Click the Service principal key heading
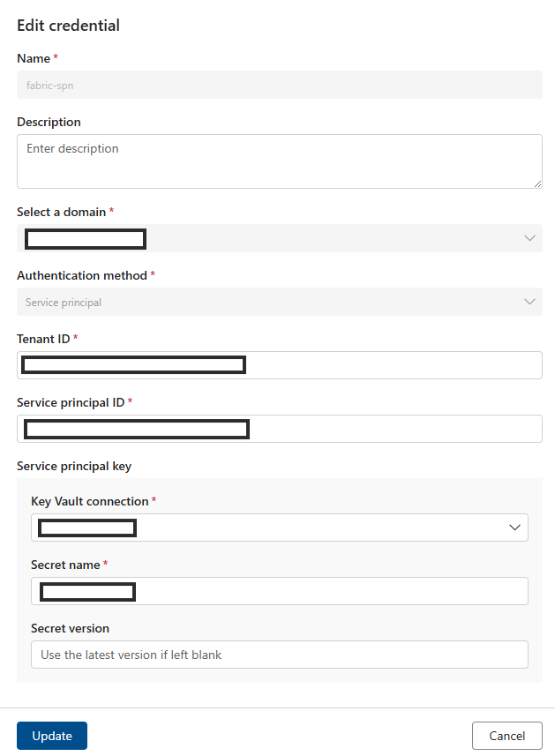 coord(74,466)
